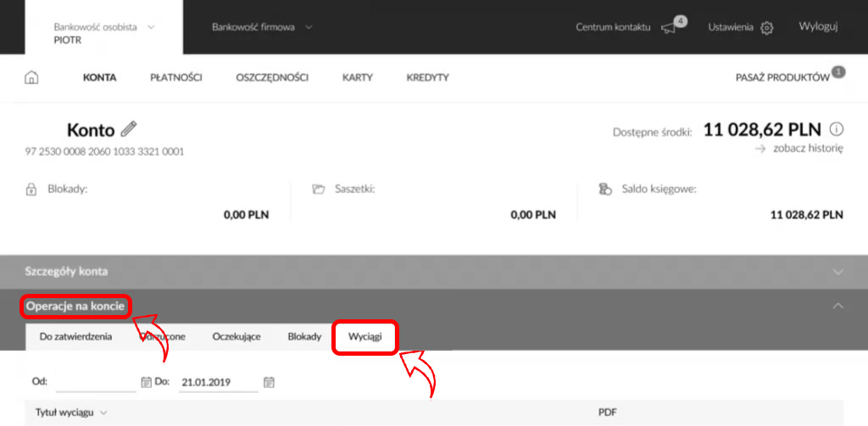The width and height of the screenshot is (868, 426).
Task: Click the pencil icon to rename Konto
Action: (x=129, y=130)
